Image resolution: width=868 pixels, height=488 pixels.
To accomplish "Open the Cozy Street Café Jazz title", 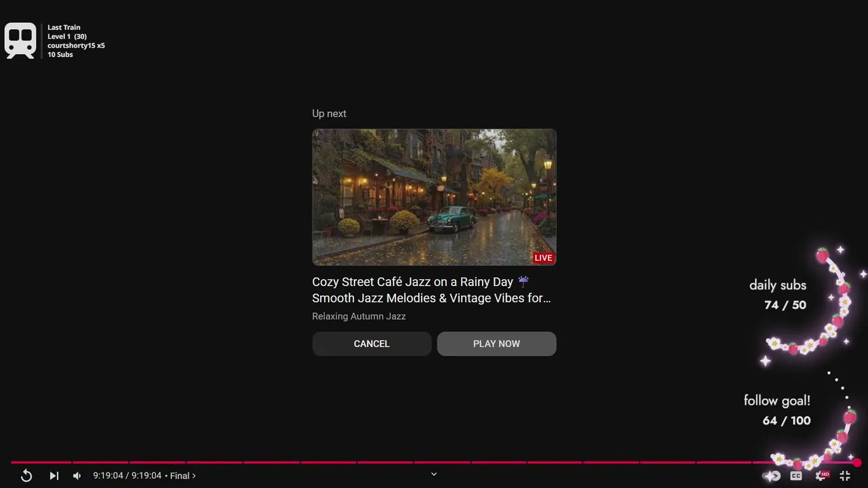I will pyautogui.click(x=431, y=290).
